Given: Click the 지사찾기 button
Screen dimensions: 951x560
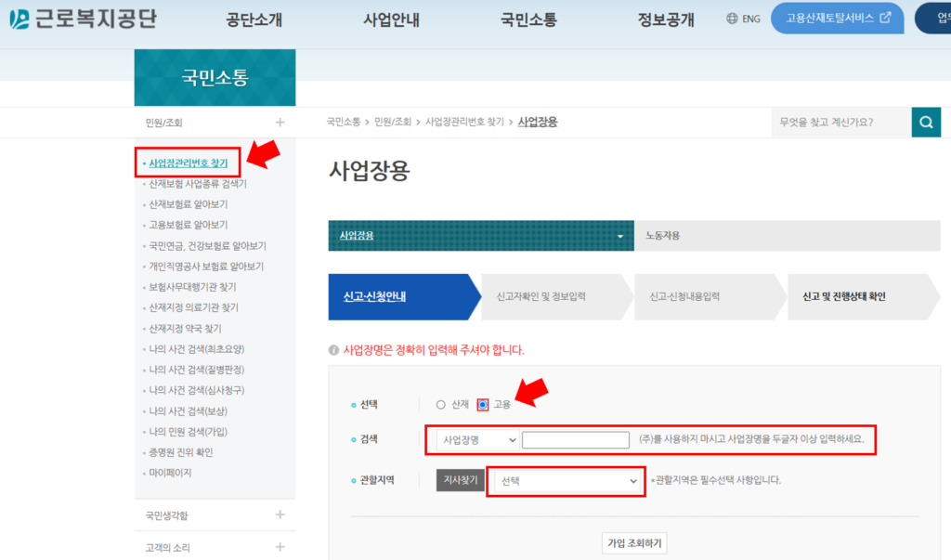Looking at the screenshot, I should coord(460,481).
